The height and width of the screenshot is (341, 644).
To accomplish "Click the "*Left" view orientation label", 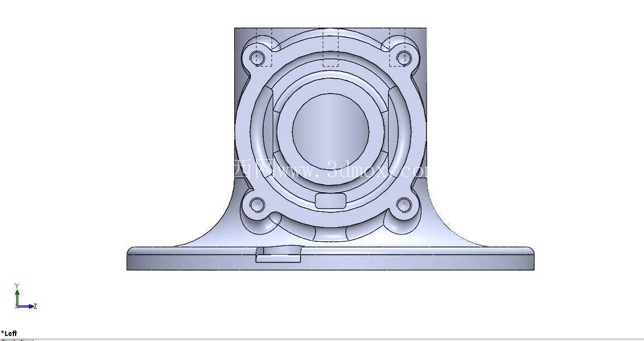I will 9,333.
